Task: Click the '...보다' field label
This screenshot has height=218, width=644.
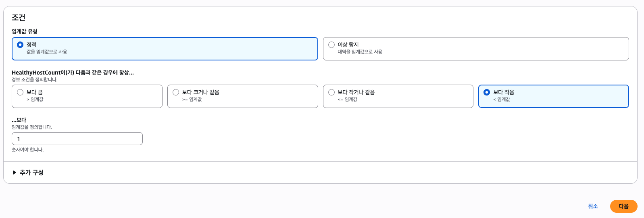Action: coord(19,120)
